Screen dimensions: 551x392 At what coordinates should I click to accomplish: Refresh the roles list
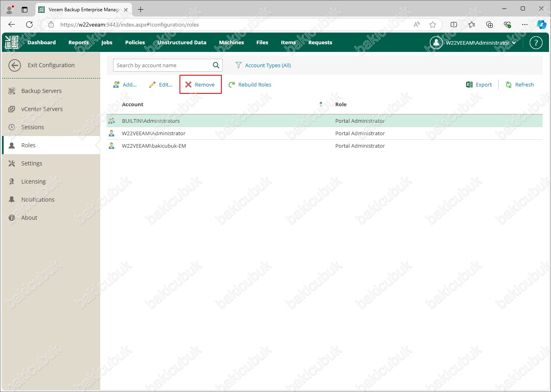click(520, 85)
